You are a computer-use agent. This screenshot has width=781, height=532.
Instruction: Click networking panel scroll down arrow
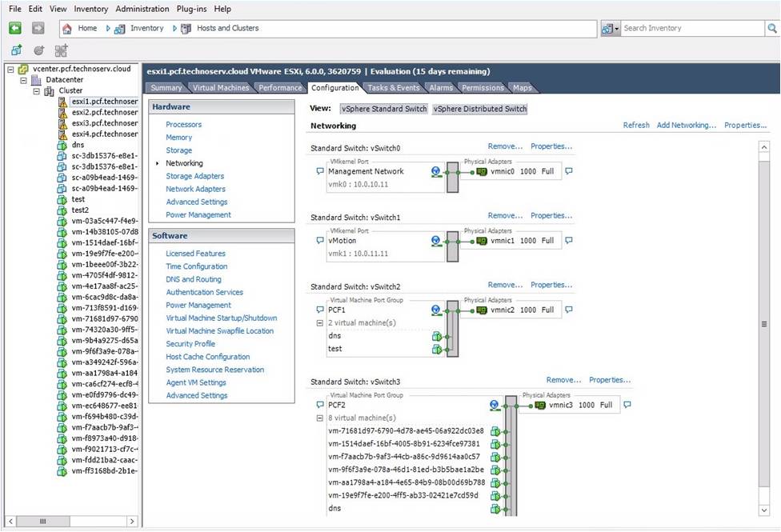[x=764, y=510]
